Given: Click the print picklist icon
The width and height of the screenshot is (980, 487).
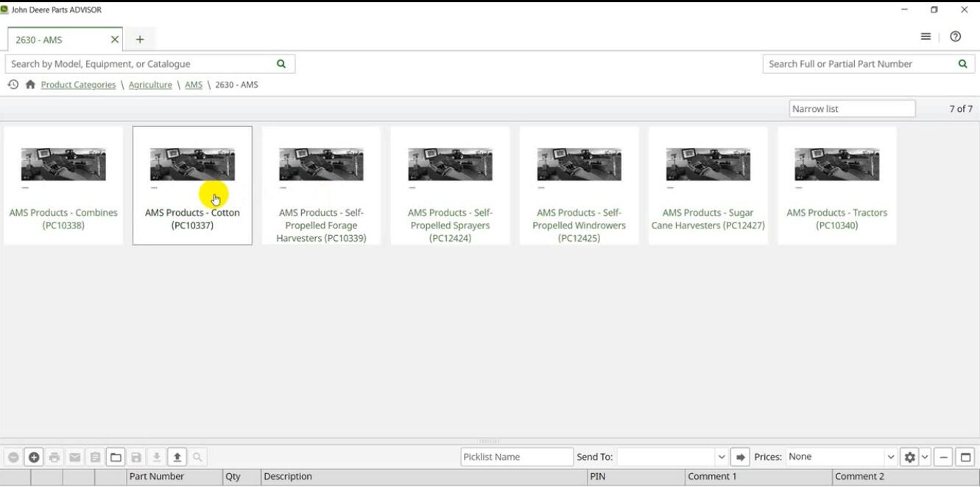Looking at the screenshot, I should pos(54,458).
